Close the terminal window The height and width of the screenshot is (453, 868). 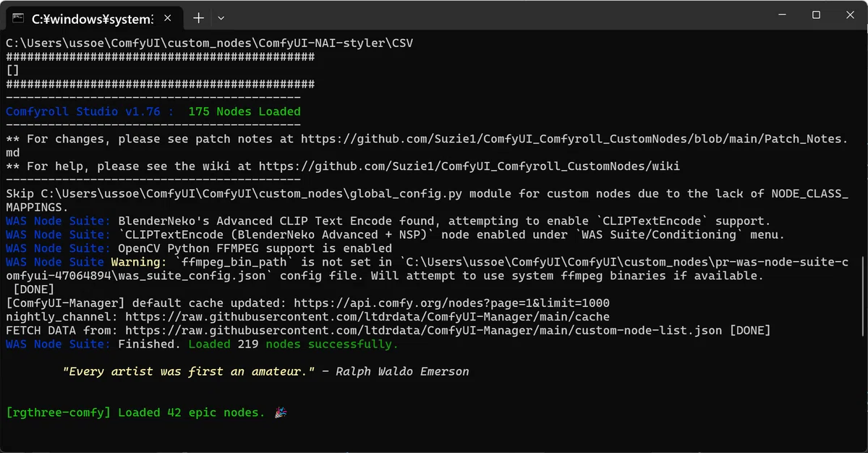click(848, 14)
